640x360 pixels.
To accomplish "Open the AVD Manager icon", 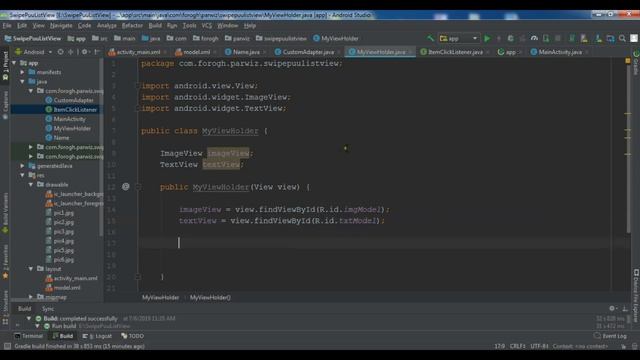I will (584, 38).
